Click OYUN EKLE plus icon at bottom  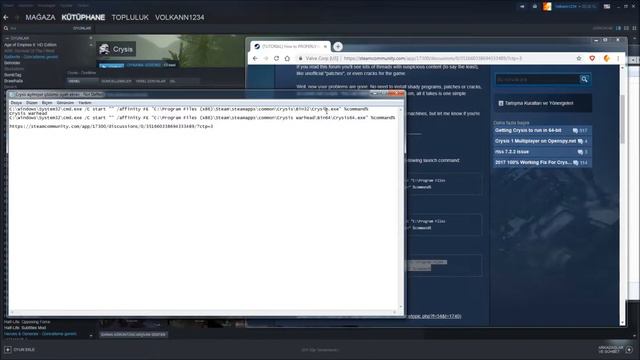8,350
